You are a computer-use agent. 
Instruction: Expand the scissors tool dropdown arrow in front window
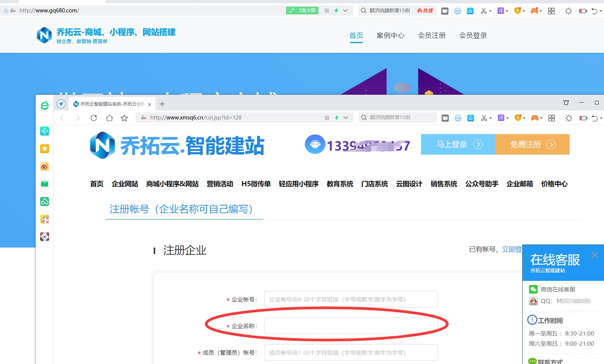(490, 118)
